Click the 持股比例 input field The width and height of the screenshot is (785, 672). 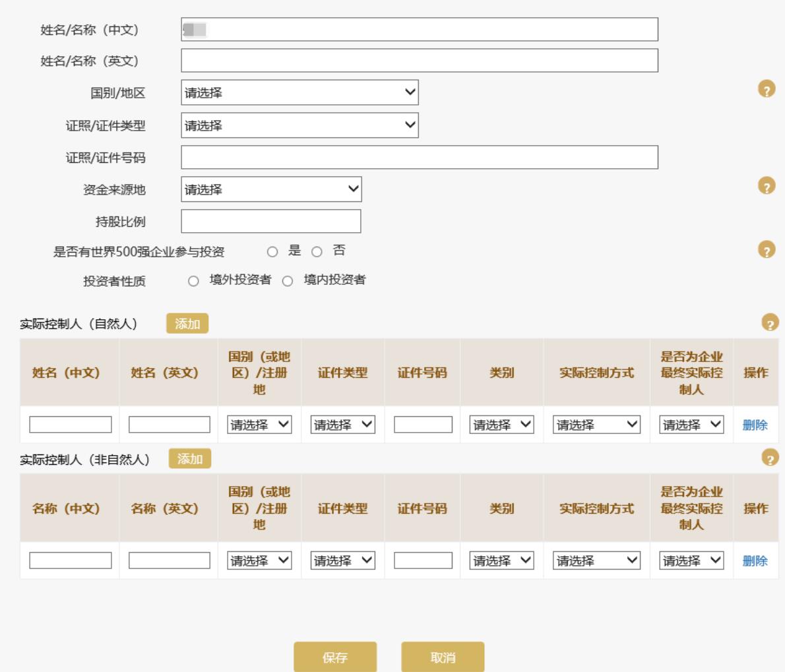[271, 222]
